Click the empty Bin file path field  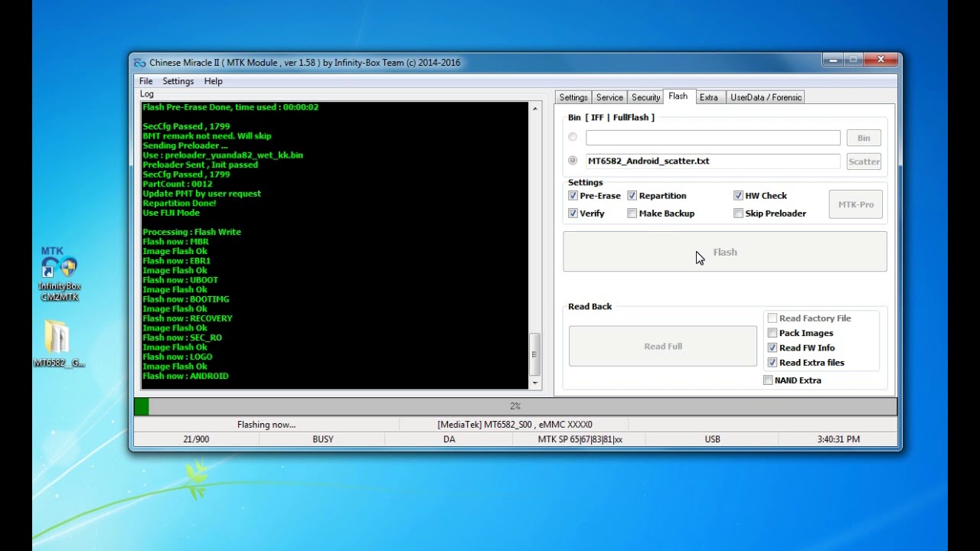pos(713,138)
